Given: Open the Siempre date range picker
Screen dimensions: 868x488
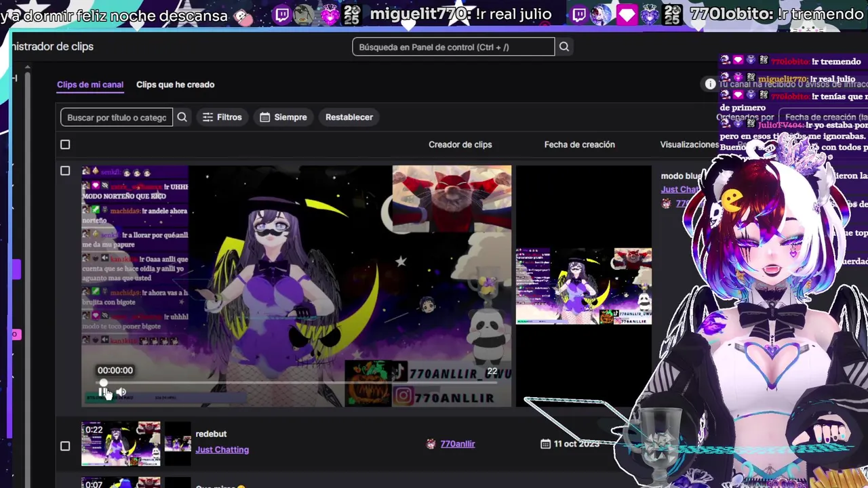Looking at the screenshot, I should tap(283, 117).
